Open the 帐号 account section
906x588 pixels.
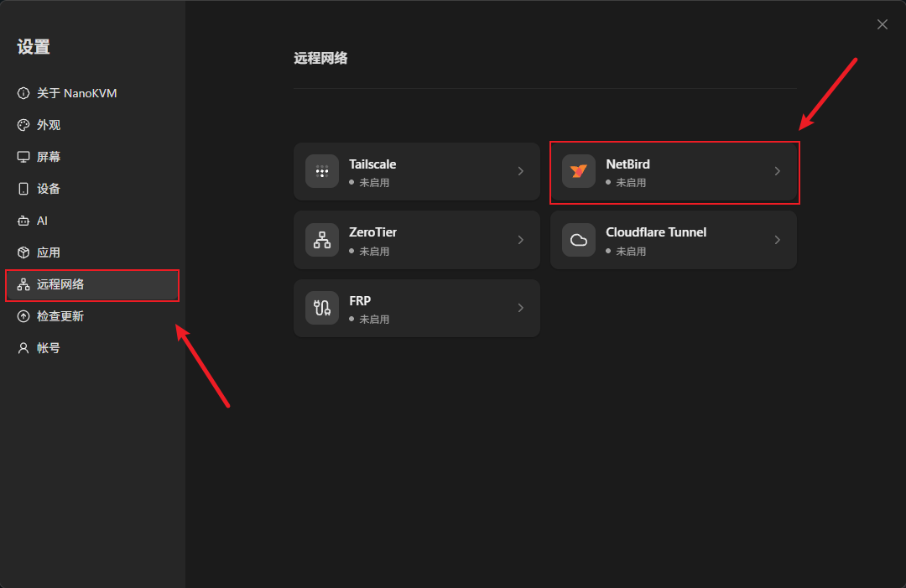pos(92,348)
